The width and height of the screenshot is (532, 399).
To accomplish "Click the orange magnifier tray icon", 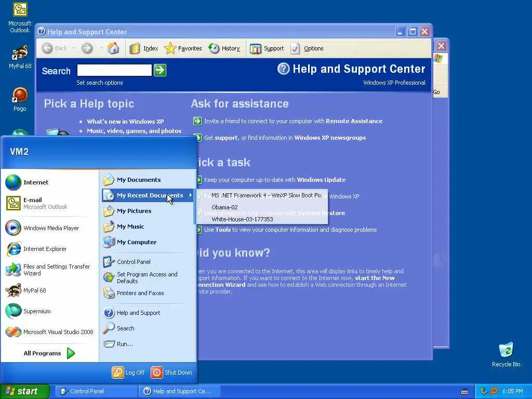I will pyautogui.click(x=494, y=391).
